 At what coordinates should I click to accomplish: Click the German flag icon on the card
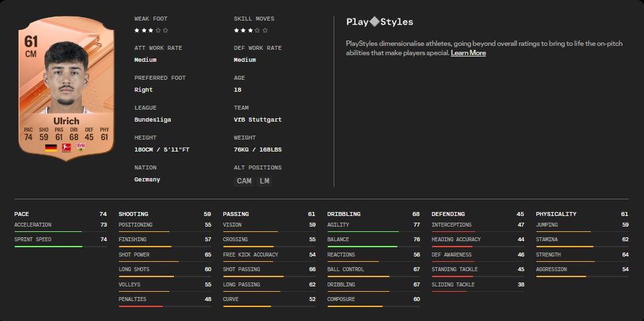(51, 148)
